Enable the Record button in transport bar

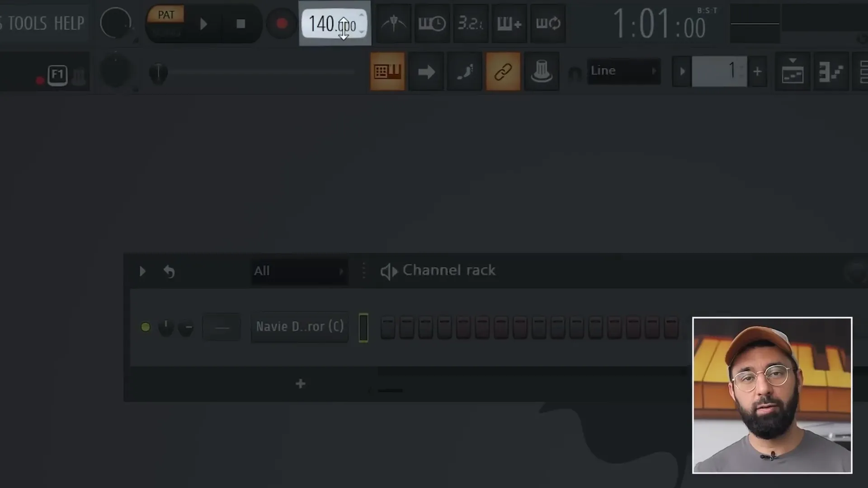pyautogui.click(x=280, y=23)
